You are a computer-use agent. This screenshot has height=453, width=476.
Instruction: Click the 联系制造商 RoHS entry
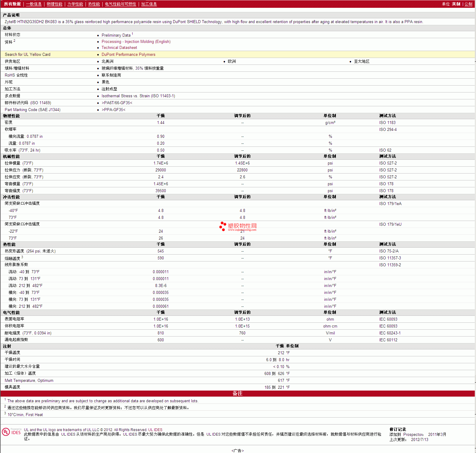[111, 75]
